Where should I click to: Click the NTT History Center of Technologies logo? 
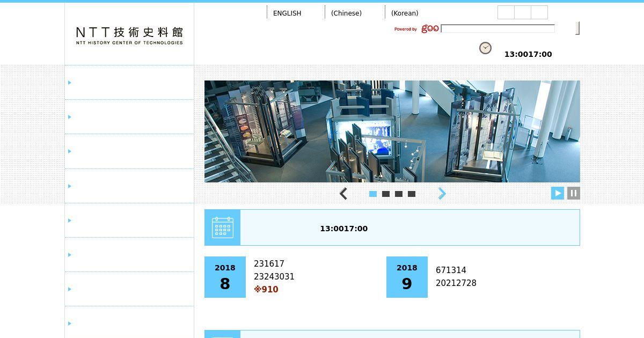(129, 35)
